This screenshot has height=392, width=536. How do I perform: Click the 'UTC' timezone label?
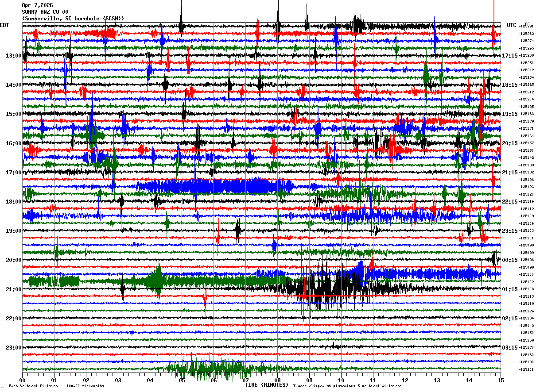(512, 25)
